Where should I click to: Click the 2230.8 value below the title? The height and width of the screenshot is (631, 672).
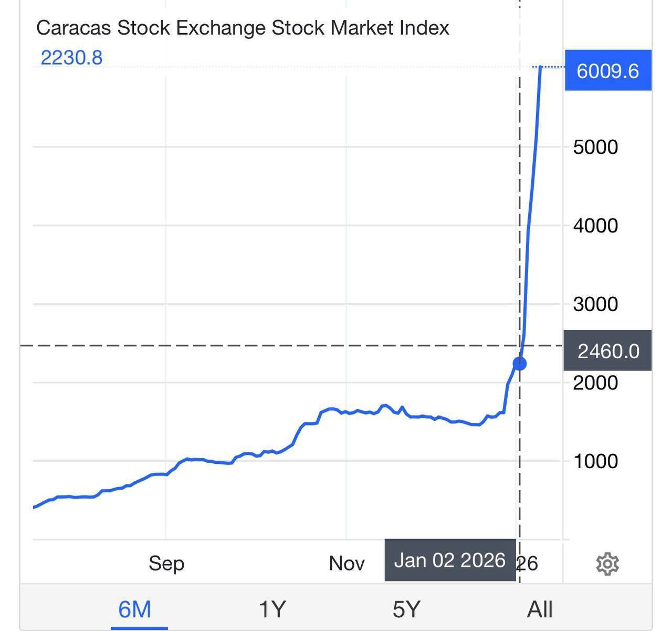[71, 58]
